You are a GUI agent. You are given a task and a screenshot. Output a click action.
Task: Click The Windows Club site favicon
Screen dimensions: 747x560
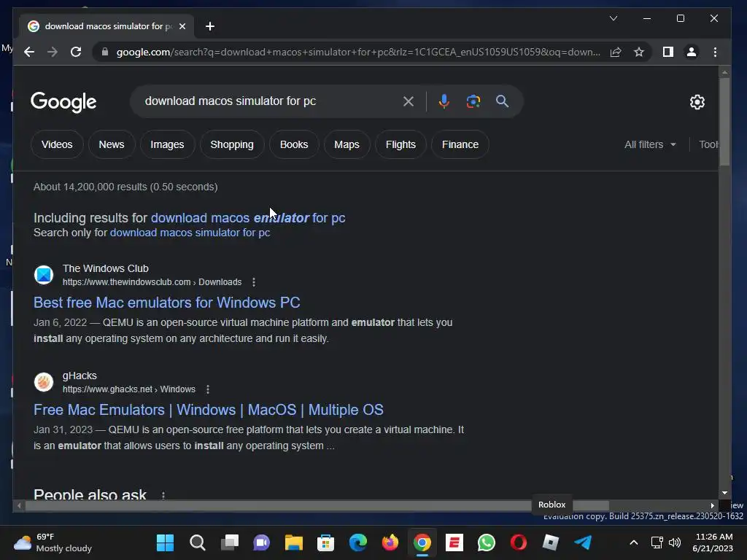44,275
